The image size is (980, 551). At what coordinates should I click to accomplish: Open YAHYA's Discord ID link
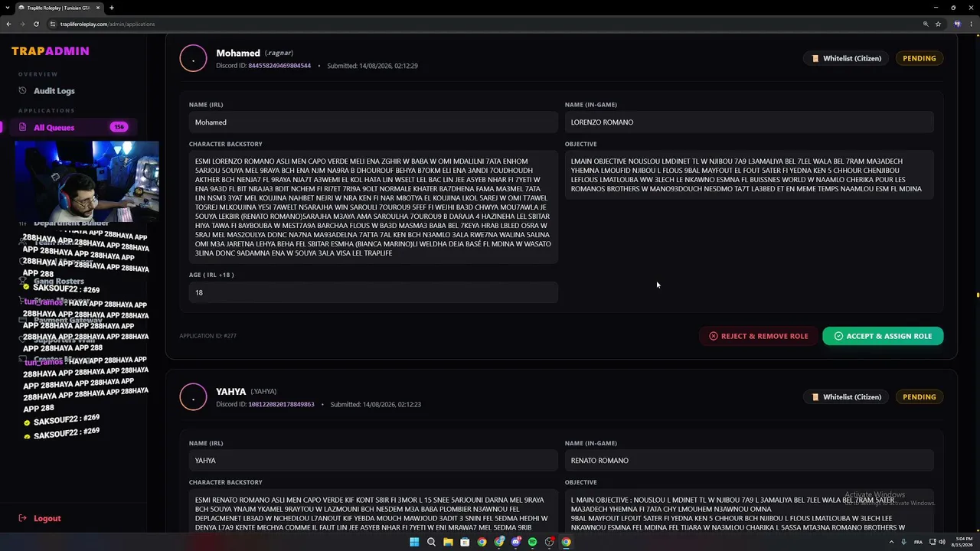pyautogui.click(x=281, y=404)
